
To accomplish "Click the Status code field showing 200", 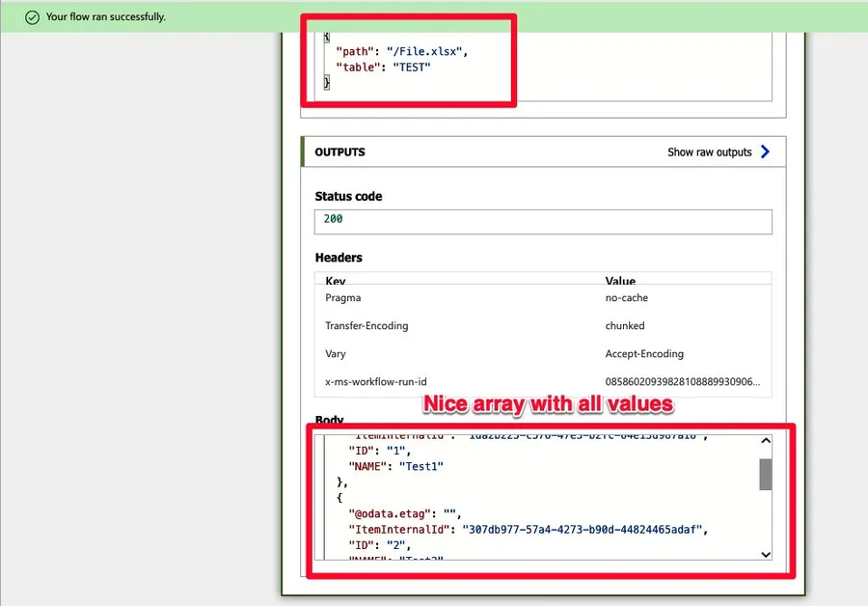I will pos(543,220).
